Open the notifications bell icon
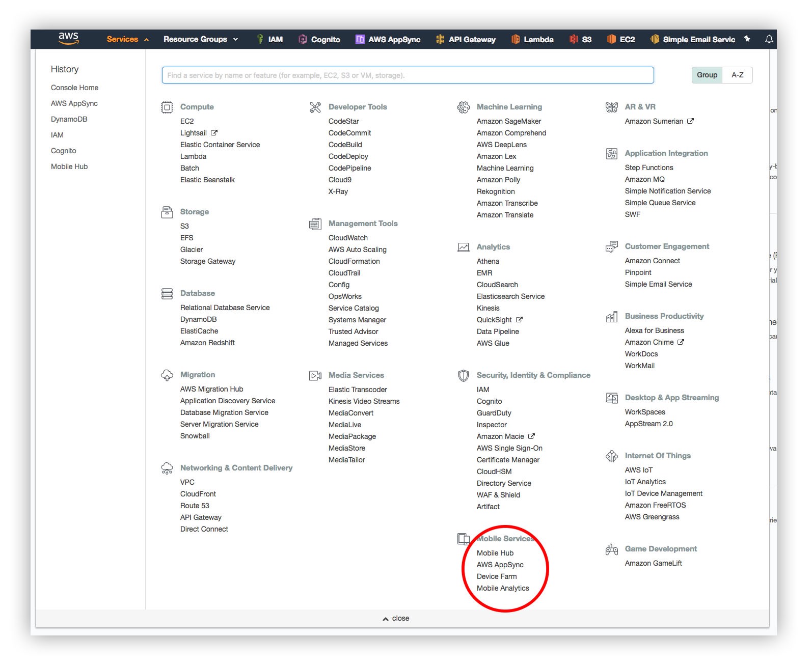The width and height of the screenshot is (812, 666). click(769, 39)
